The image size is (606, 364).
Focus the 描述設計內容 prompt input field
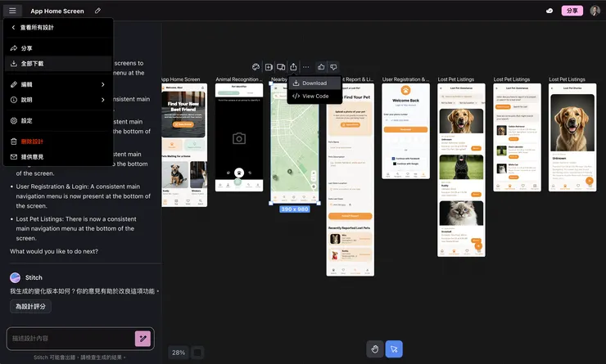tap(71, 339)
